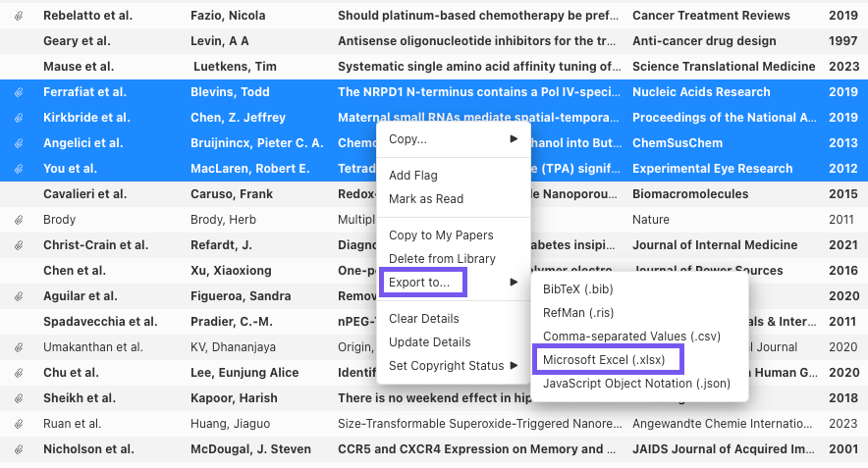Click the paperclip icon on Rebelatto et al. row

(20, 16)
